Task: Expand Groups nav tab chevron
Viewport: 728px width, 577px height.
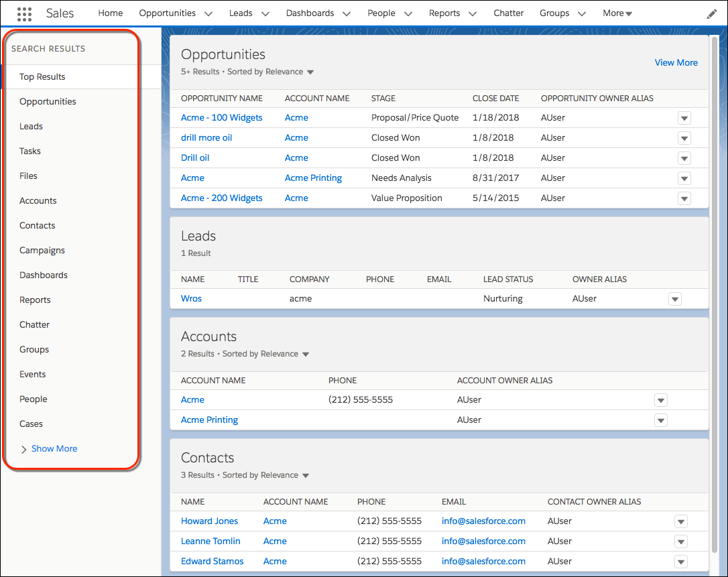Action: point(582,14)
